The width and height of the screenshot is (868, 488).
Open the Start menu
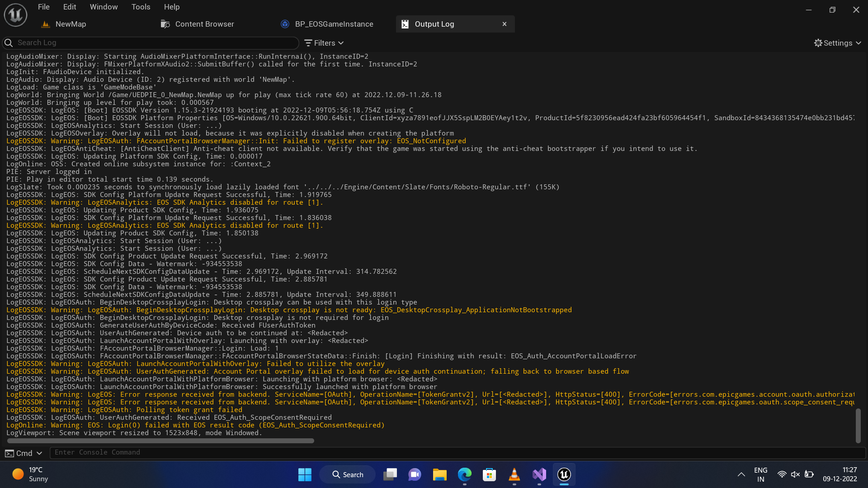click(x=305, y=474)
